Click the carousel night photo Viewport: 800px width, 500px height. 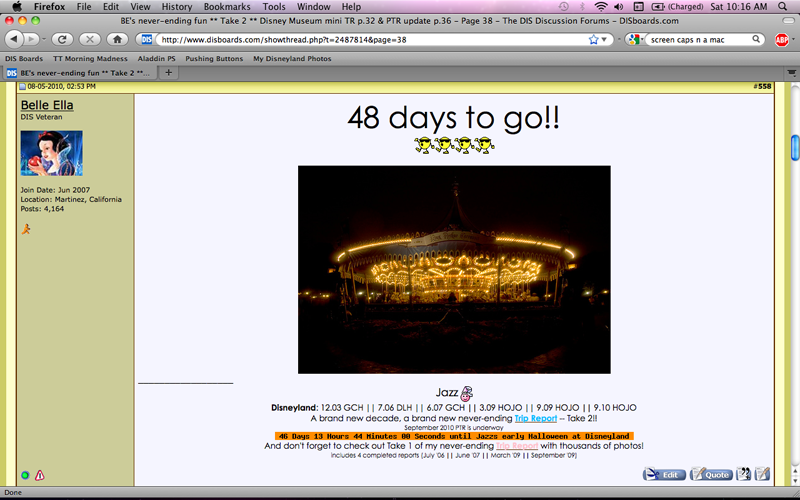click(454, 269)
